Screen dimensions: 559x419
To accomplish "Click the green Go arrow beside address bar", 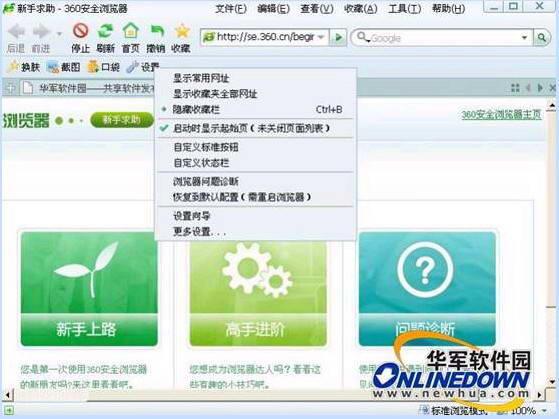I will (x=338, y=37).
